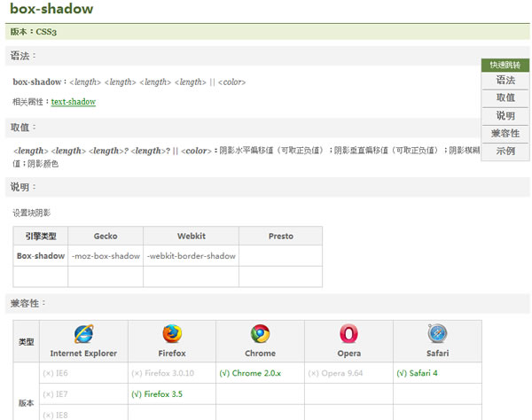The image size is (532, 420).
Task: Jump to 取值 section in quick nav
Action: click(x=505, y=98)
